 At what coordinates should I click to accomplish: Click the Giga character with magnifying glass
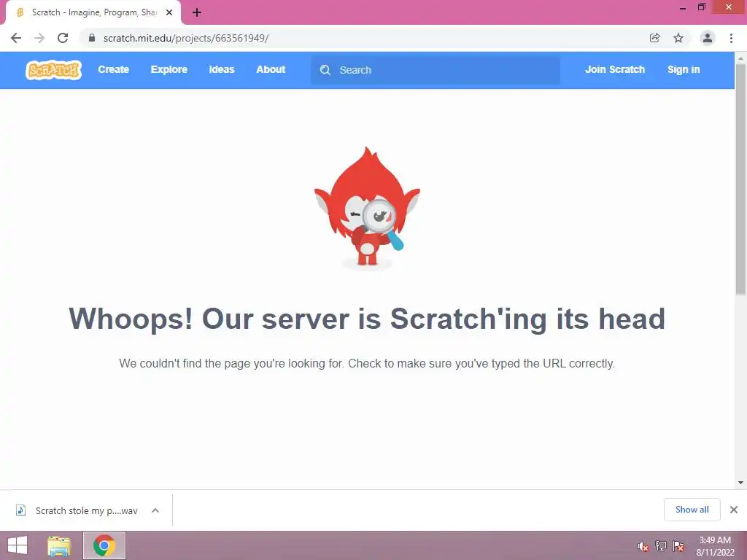[x=367, y=208]
